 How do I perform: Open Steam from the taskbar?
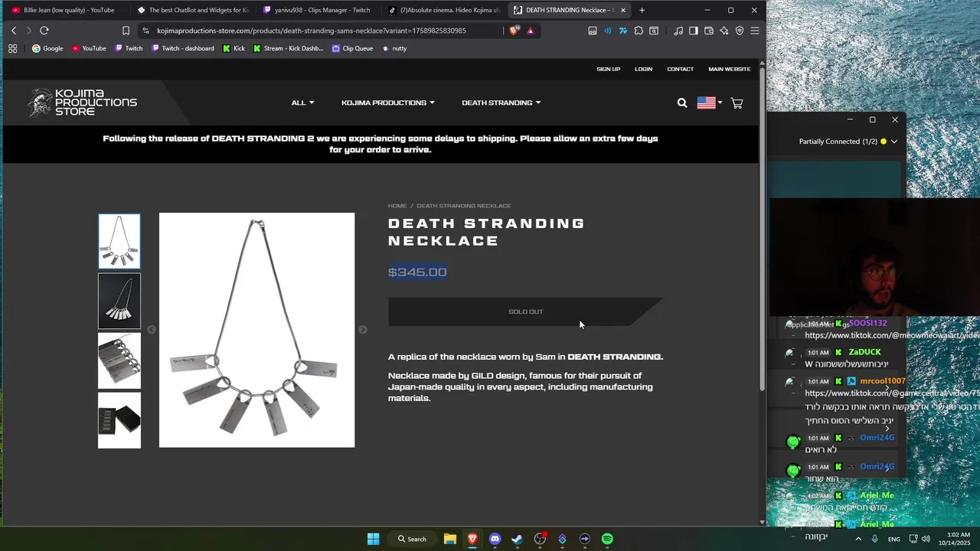point(518,539)
